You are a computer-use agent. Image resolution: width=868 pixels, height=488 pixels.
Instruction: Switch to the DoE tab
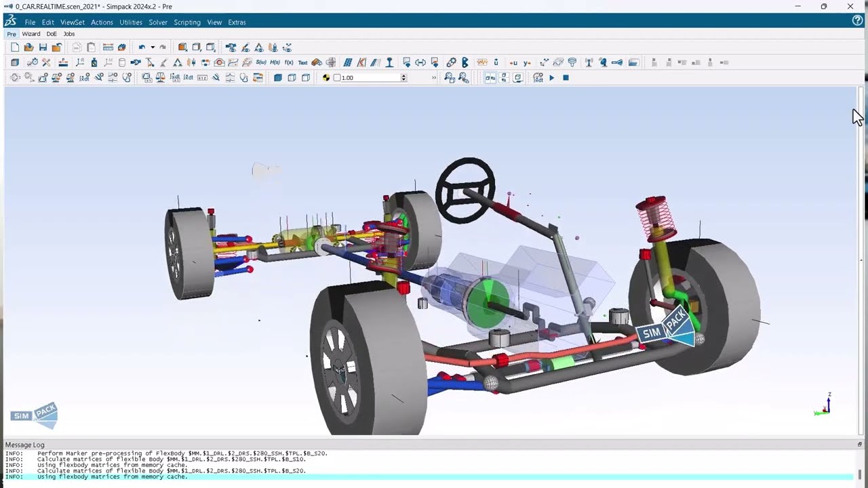pyautogui.click(x=52, y=34)
